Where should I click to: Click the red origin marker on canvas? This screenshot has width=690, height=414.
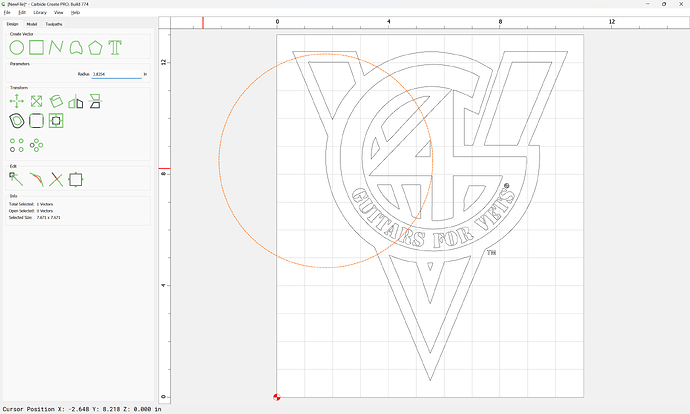[x=277, y=397]
